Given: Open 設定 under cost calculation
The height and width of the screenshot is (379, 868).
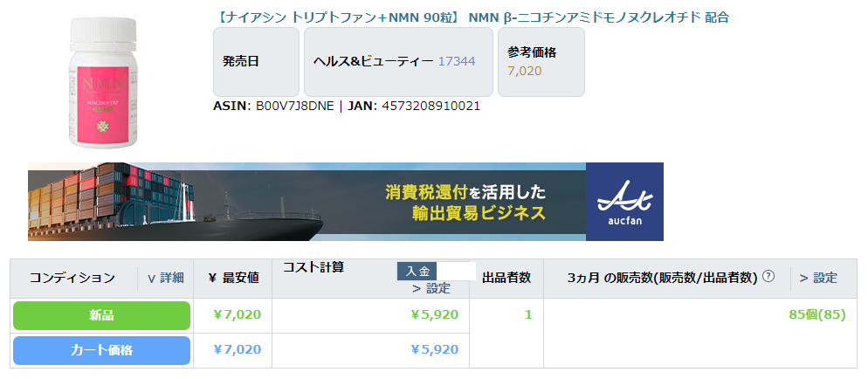Looking at the screenshot, I should click(431, 288).
